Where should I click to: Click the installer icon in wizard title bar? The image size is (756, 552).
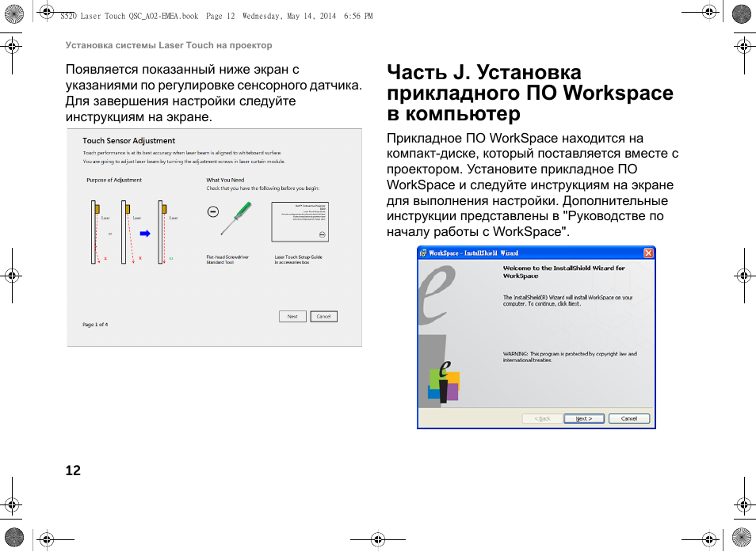423,253
